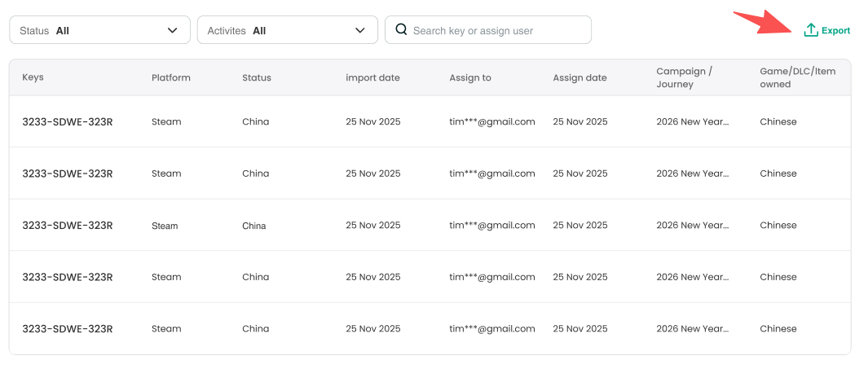Expand the Activites filter dropdown
Image resolution: width=868 pixels, height=369 pixels.
tap(287, 30)
